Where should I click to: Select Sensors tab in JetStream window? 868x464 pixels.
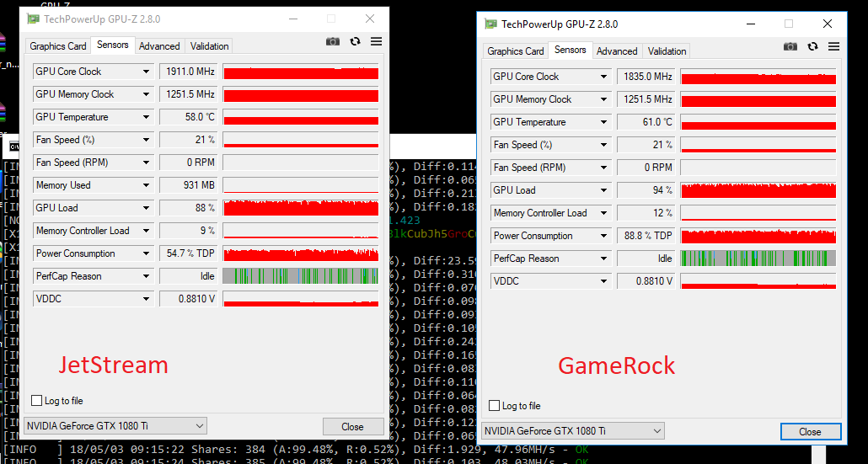(x=113, y=45)
